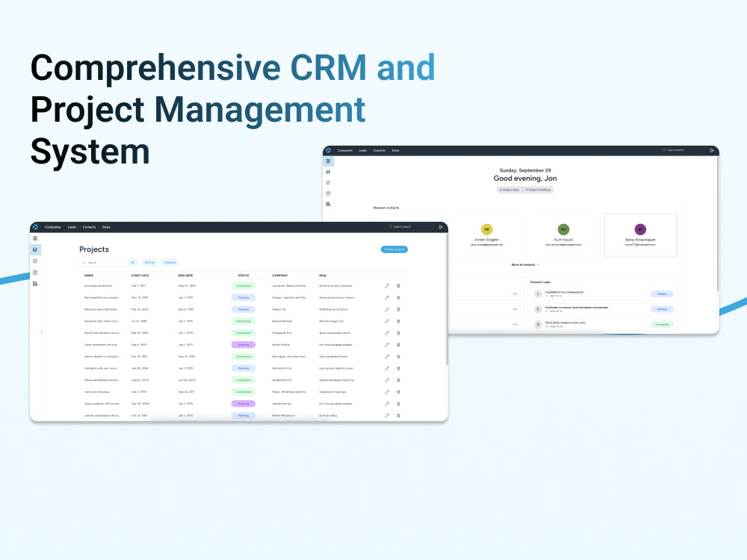
Task: Follow the Show all contacts link
Action: (x=525, y=265)
